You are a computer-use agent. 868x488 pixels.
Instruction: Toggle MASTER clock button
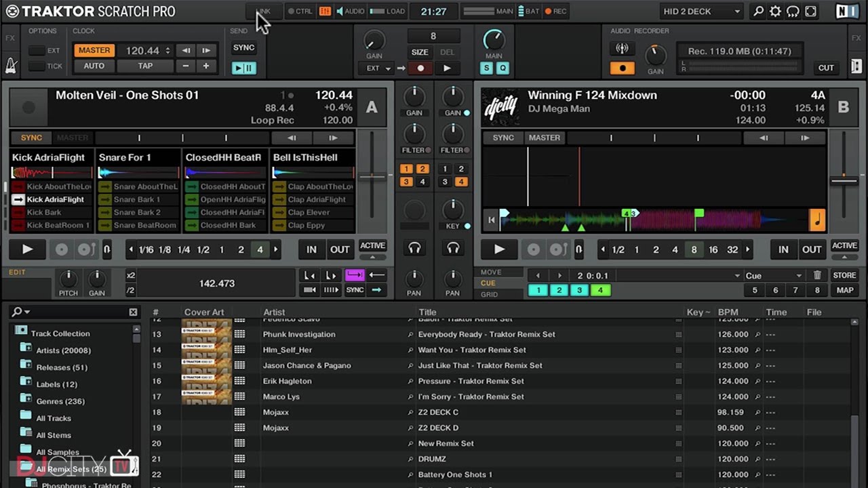pos(94,50)
